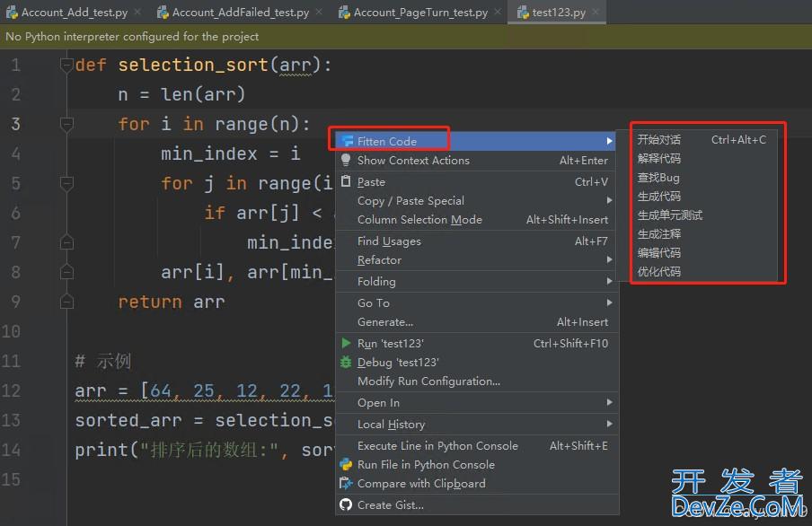
Task: Collapse the 'for j in range' fold marker
Action: coord(66,183)
